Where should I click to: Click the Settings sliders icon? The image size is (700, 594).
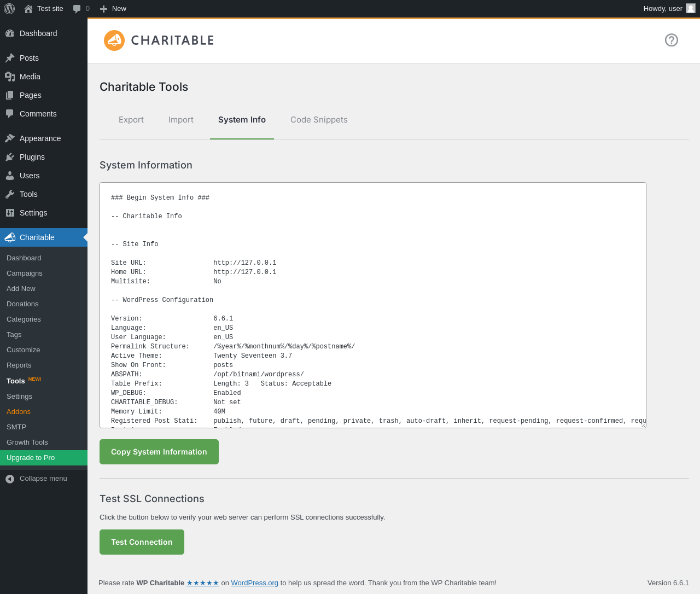pyautogui.click(x=10, y=213)
